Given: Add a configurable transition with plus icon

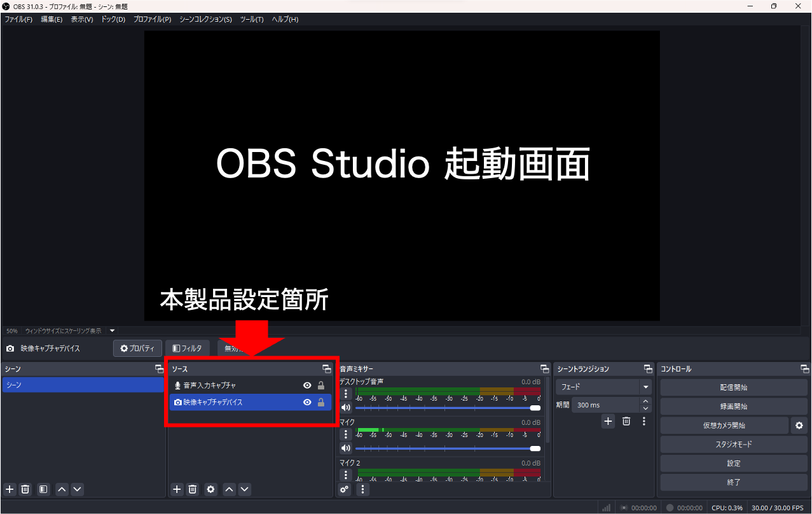Looking at the screenshot, I should click(x=608, y=421).
